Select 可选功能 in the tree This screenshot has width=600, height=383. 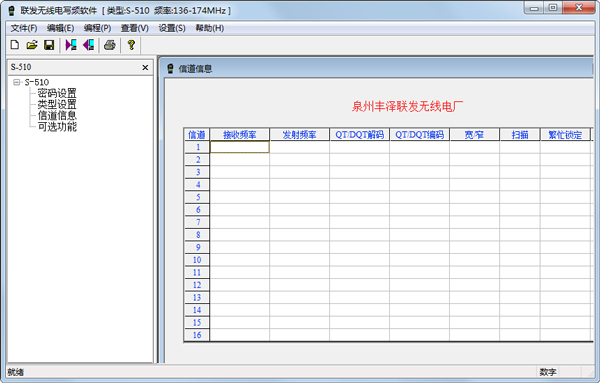click(x=57, y=126)
